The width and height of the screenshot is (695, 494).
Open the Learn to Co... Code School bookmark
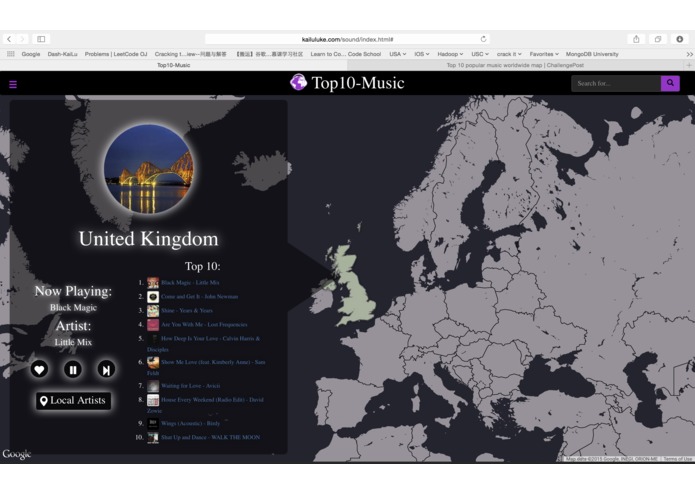coord(346,54)
